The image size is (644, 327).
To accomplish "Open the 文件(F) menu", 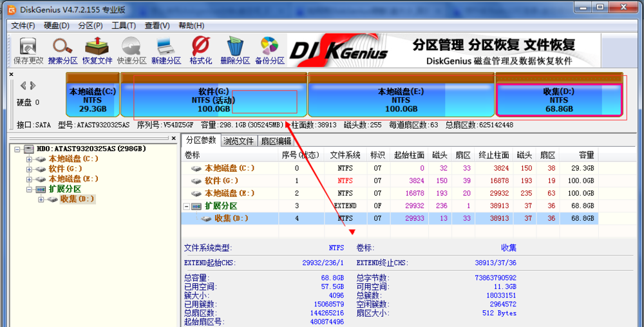I will point(23,26).
